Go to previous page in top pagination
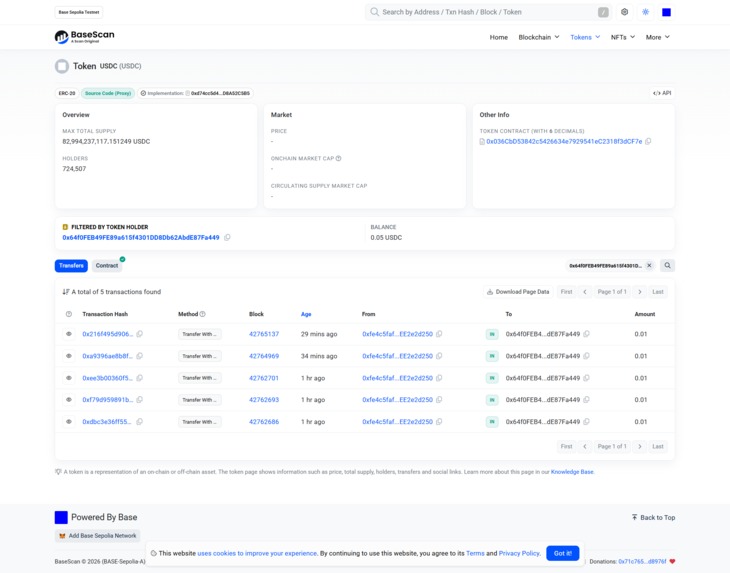Screen dimensions: 730x573 click(585, 292)
